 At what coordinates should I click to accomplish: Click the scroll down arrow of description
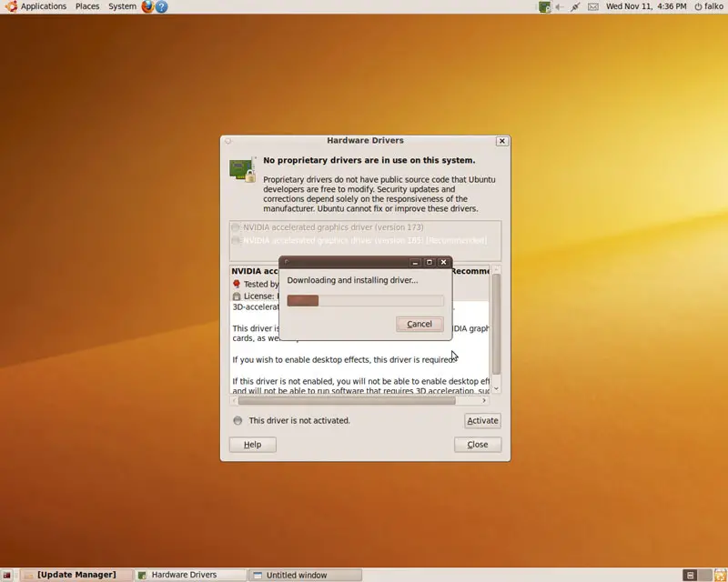(x=496, y=389)
